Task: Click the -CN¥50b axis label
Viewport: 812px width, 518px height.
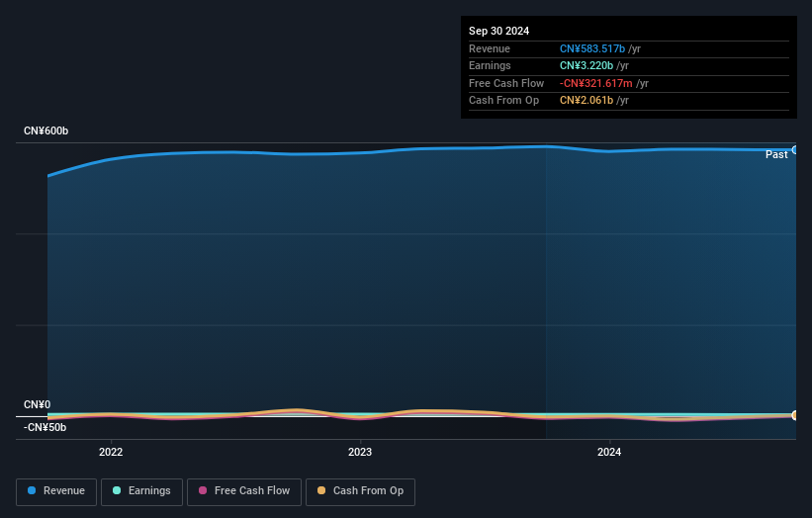Action: pos(45,427)
